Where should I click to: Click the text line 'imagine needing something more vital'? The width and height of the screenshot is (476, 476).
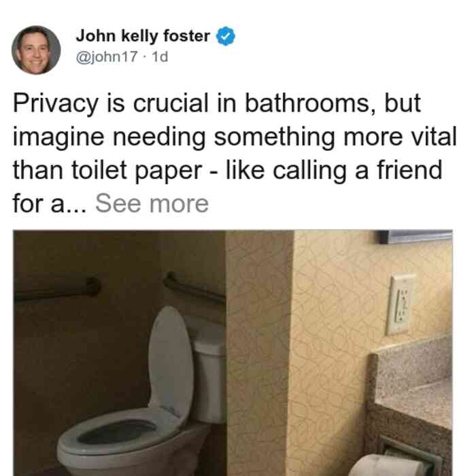tap(235, 137)
